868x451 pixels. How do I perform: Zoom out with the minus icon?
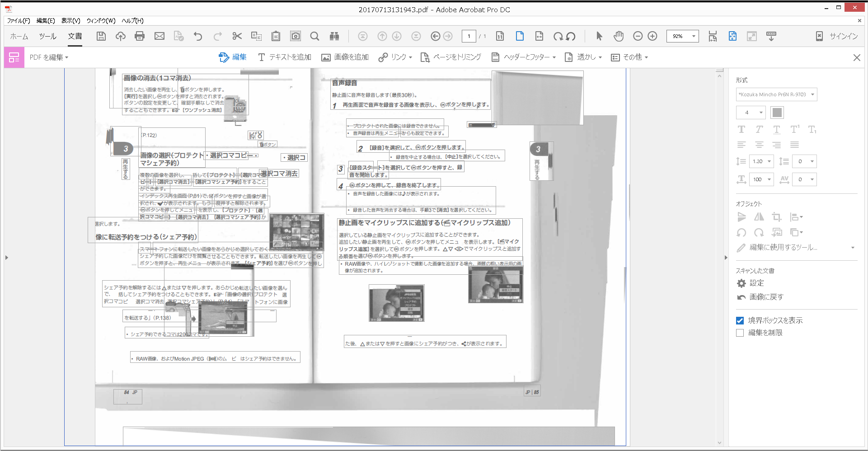(x=638, y=36)
